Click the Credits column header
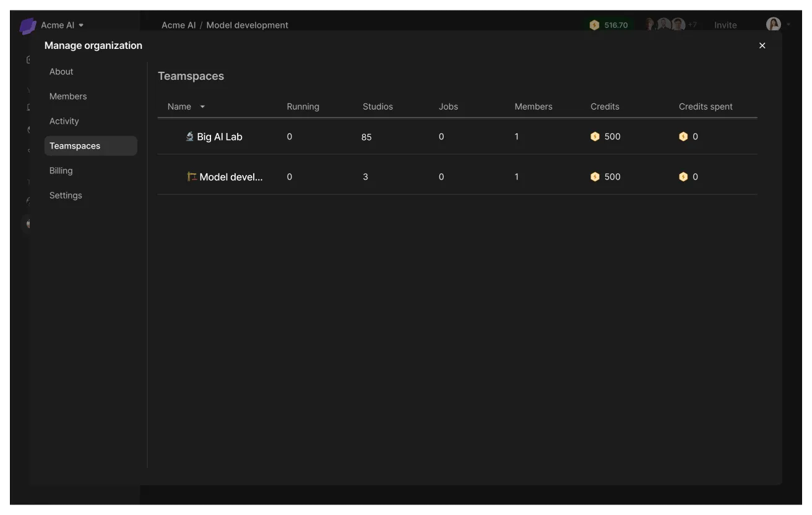Image resolution: width=812 pixels, height=515 pixels. pyautogui.click(x=605, y=106)
